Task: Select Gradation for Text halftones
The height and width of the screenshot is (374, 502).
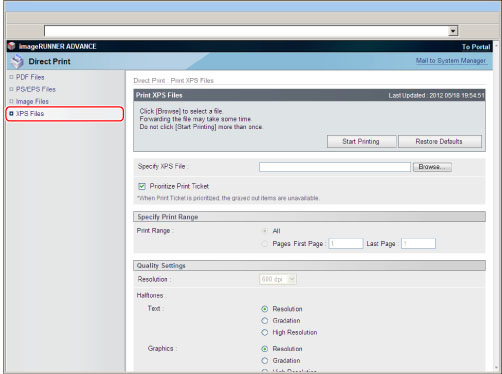Action: click(x=265, y=321)
